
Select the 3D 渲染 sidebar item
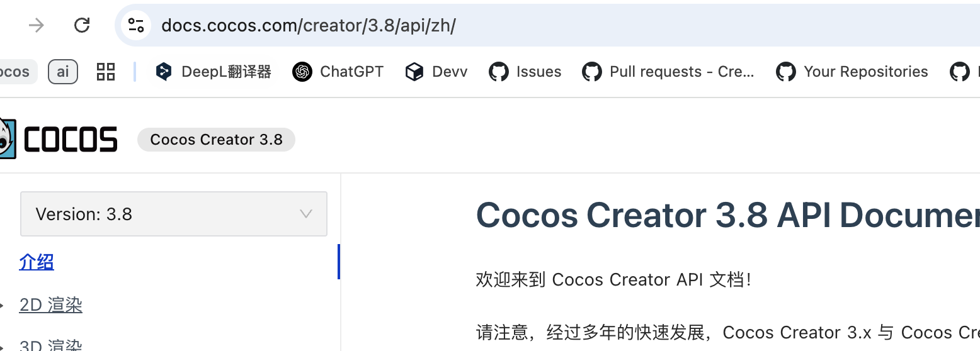[x=51, y=345]
